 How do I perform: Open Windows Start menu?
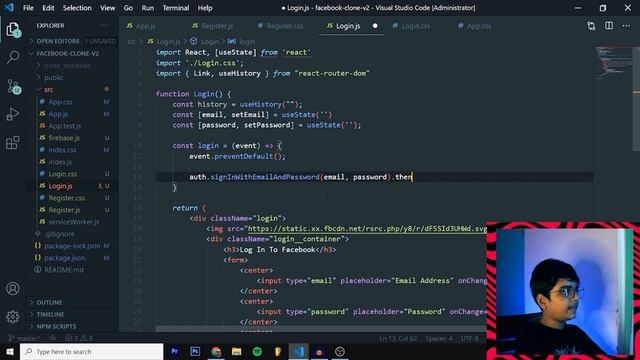click(x=10, y=351)
